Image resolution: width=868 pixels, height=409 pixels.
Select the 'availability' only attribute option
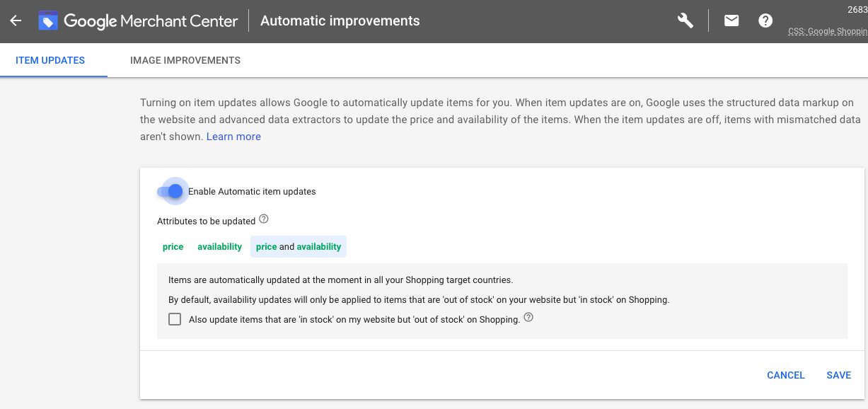coord(219,247)
